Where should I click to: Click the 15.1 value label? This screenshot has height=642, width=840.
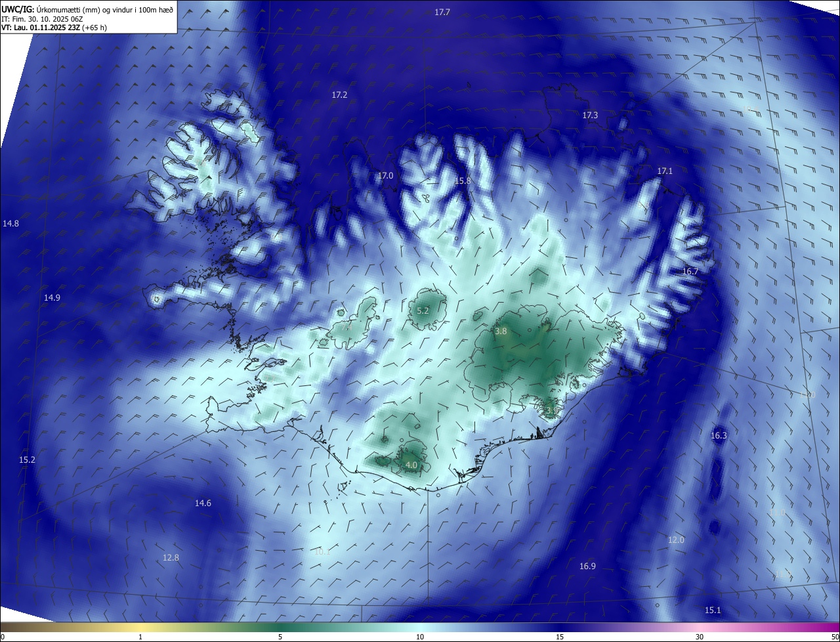(713, 610)
